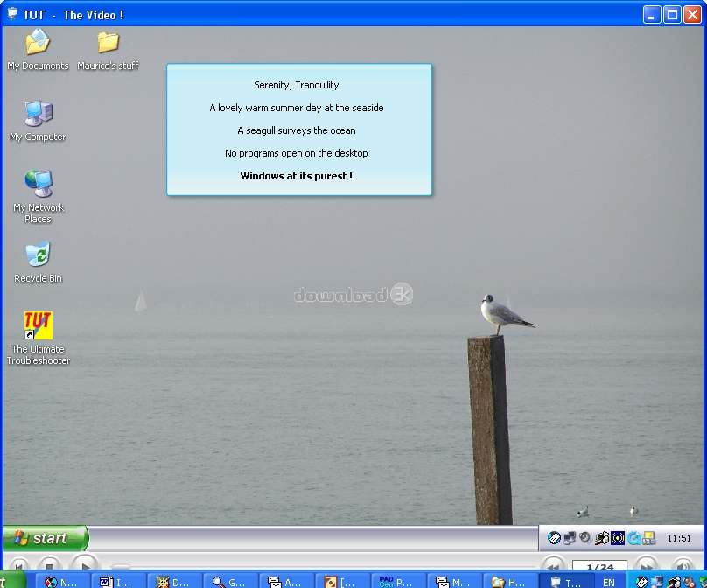Open the EN language indicator
The image size is (707, 588).
[x=609, y=583]
